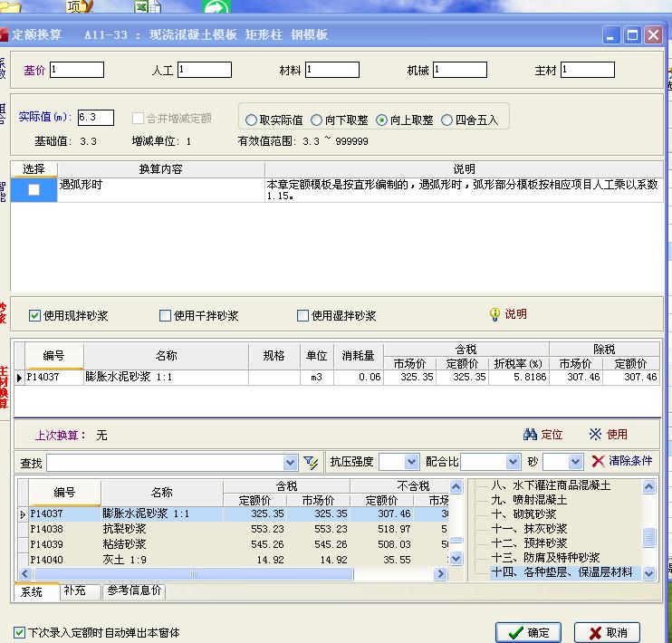Click the 清除条件 link
Screen dimensions: 672x643
pos(630,461)
